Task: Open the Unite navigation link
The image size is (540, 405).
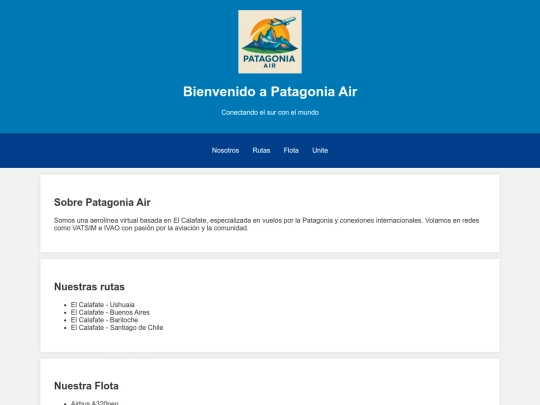Action: (320, 150)
